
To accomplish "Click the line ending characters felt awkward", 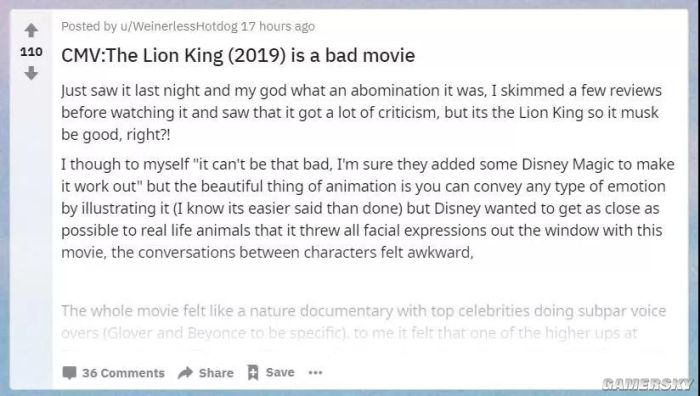I will [x=267, y=253].
